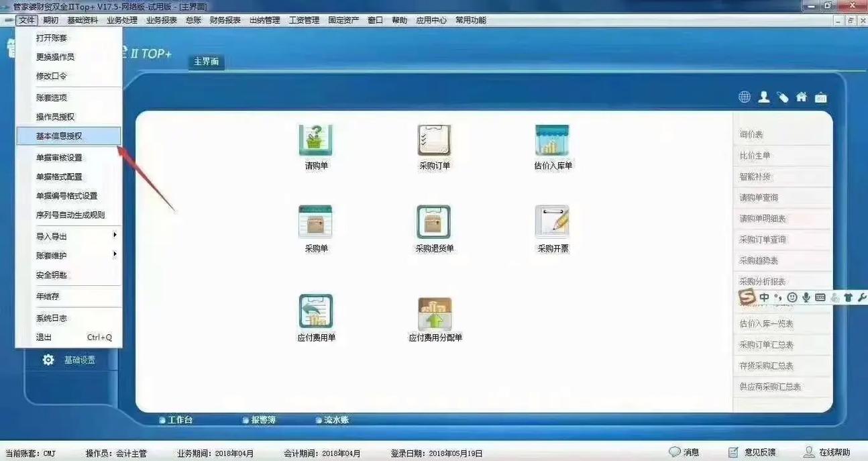Select 更换操作员 in the file menu
Viewport: 868px width, 461px height.
coord(68,57)
